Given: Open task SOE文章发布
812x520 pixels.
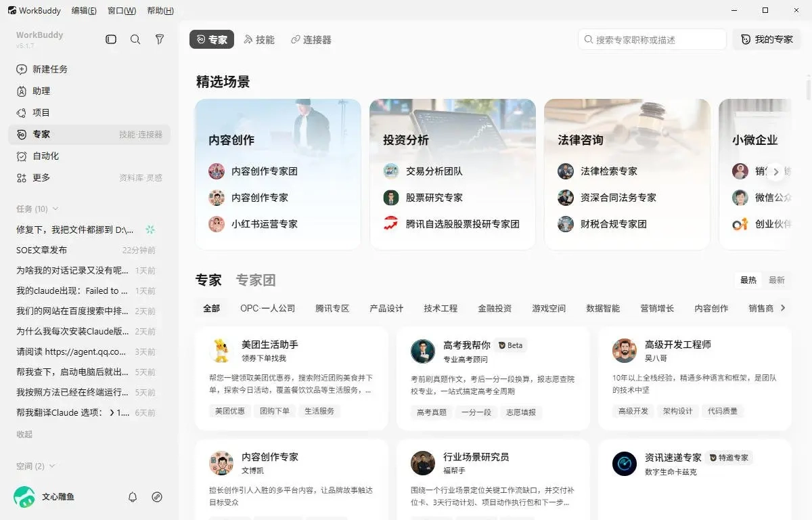Looking at the screenshot, I should [x=87, y=250].
